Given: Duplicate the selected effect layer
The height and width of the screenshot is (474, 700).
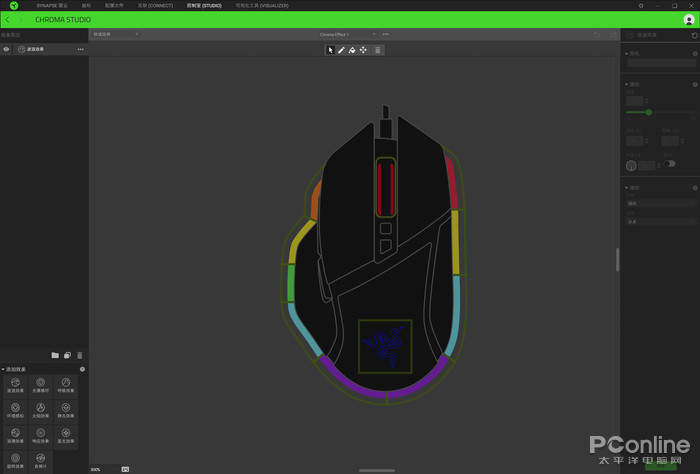Looking at the screenshot, I should [67, 355].
